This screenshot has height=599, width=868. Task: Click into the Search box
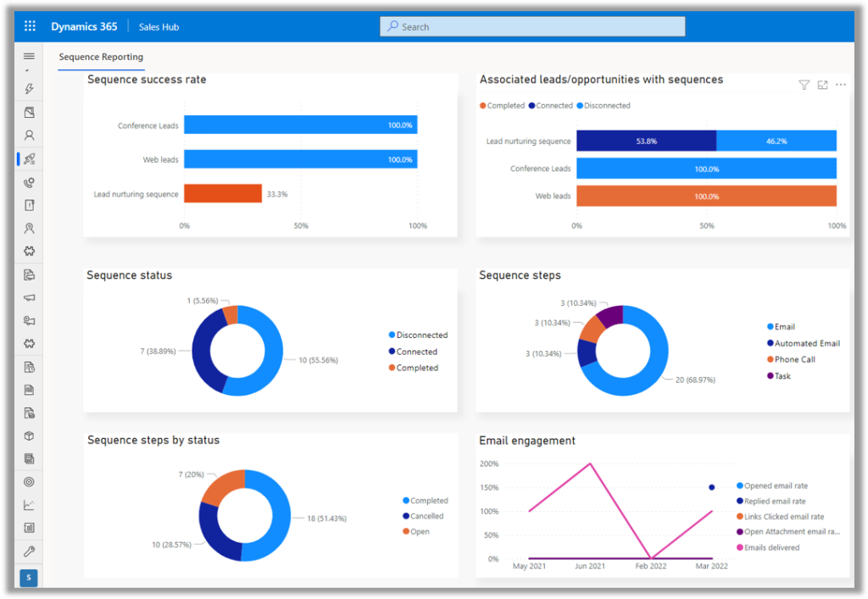pos(532,27)
